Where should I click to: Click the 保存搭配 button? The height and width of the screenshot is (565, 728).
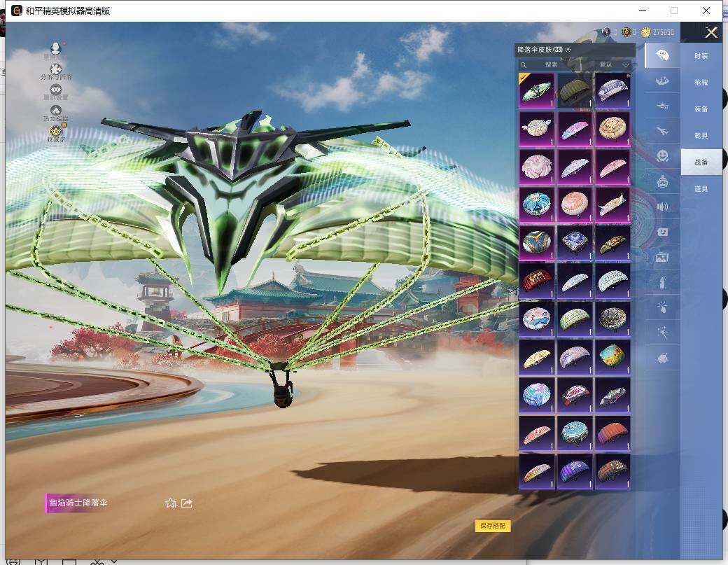coord(493,526)
